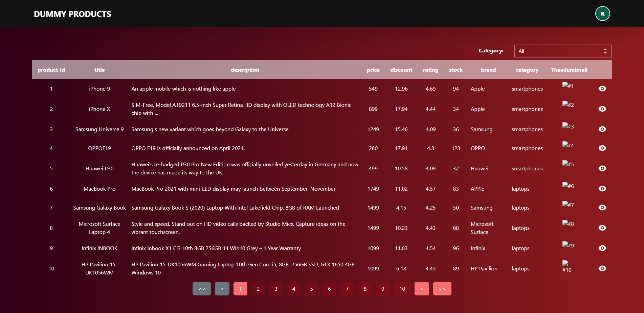Click the price cell 1749
Image resolution: width=644 pixels, height=313 pixels.
373,189
